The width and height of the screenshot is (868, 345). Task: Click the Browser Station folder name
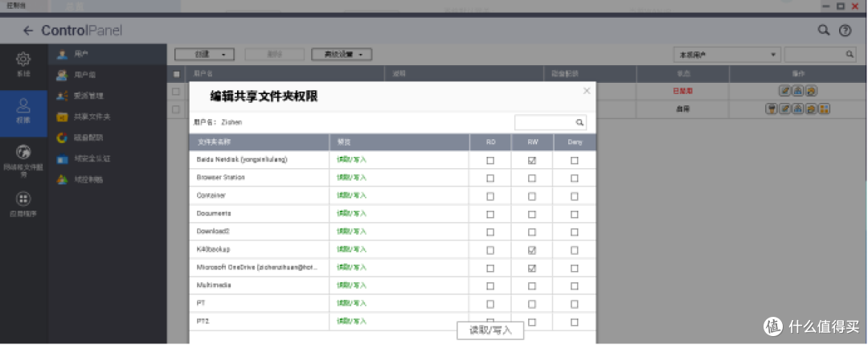point(220,178)
